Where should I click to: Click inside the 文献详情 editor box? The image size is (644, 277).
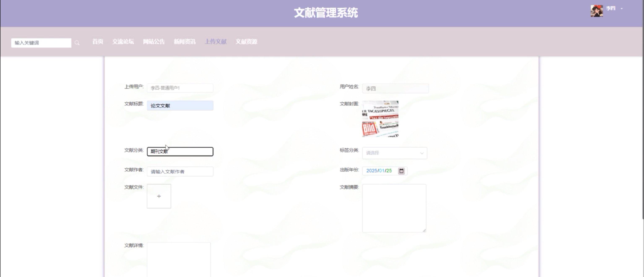[178, 259]
